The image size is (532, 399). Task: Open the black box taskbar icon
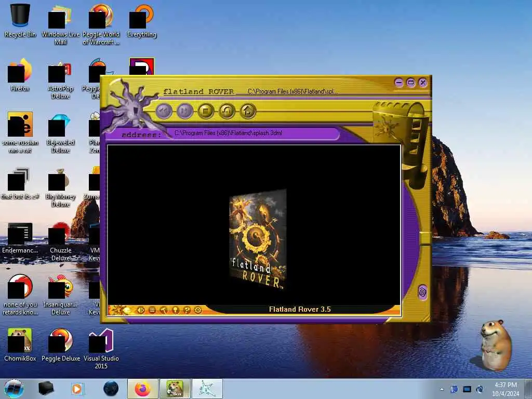pos(46,389)
